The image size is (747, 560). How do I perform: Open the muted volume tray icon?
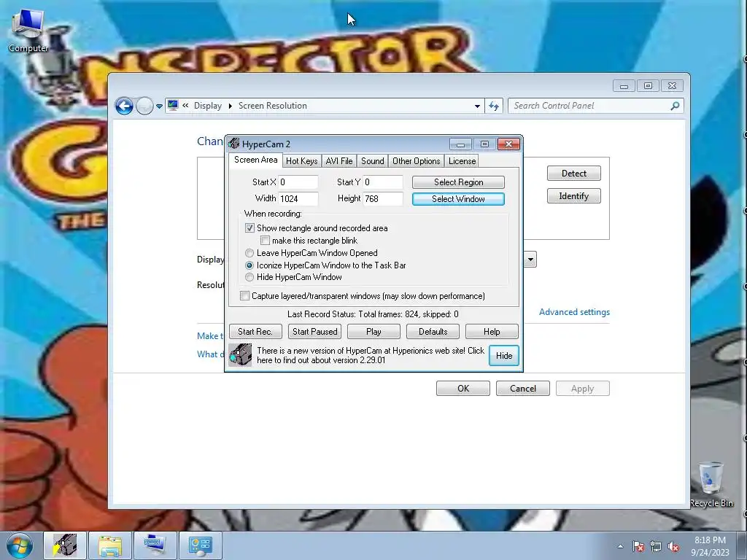(x=673, y=546)
